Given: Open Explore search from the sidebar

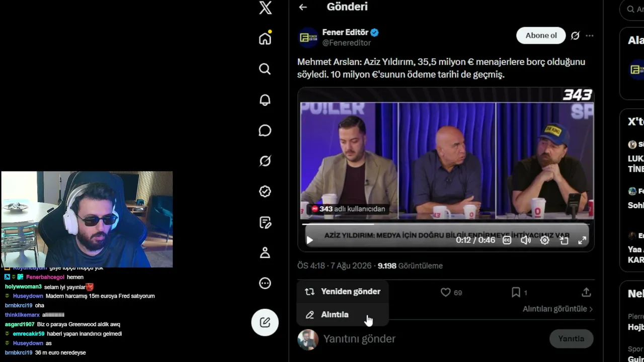Looking at the screenshot, I should (265, 69).
